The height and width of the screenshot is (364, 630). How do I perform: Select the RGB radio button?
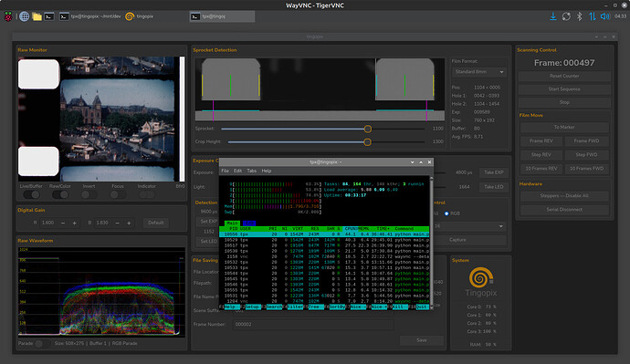(x=446, y=213)
